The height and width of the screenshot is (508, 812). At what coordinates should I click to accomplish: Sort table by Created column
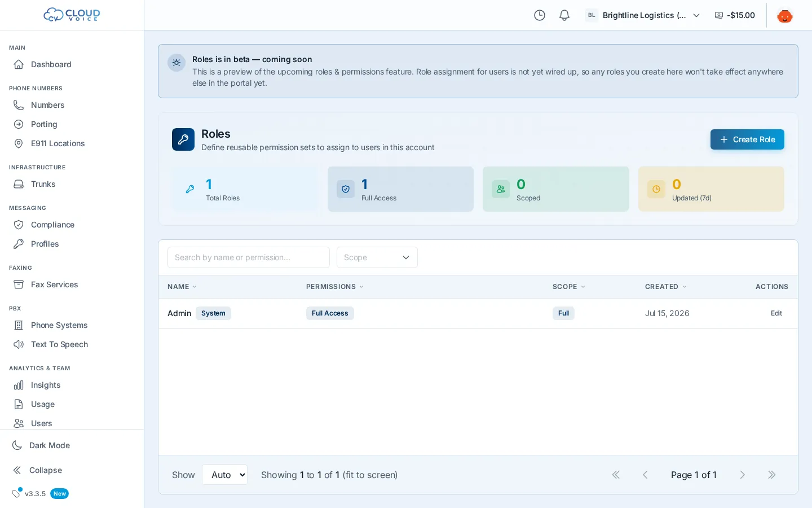pos(666,287)
